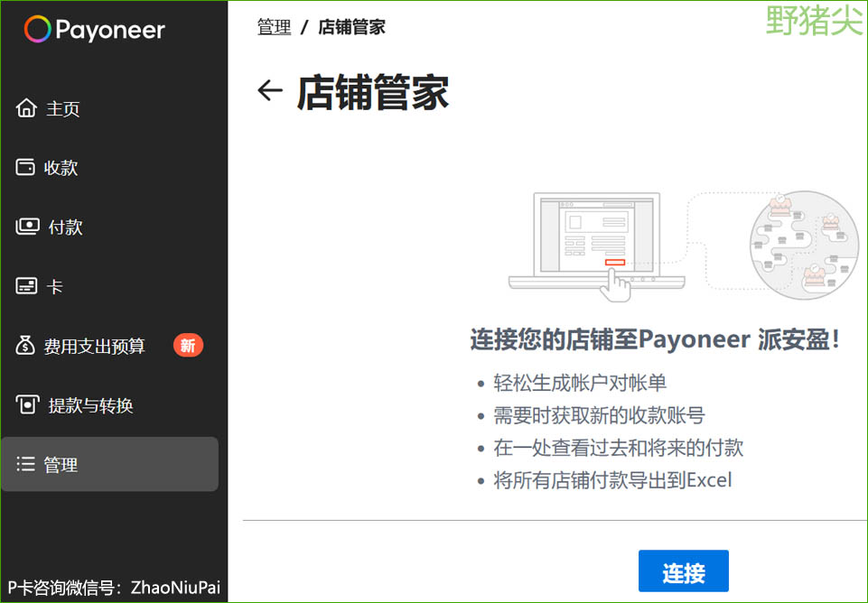Screen dimensions: 868x603
Task: Click the money bag icon beside 费用支出预算
Action: coord(25,346)
